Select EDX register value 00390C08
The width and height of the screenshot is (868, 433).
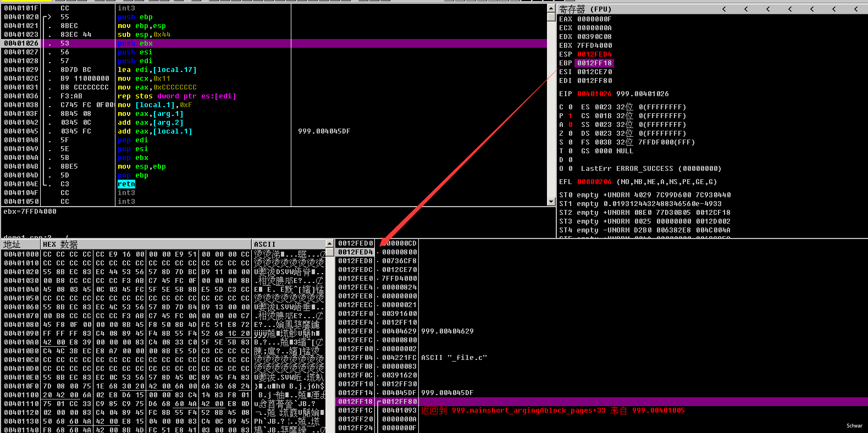[x=594, y=37]
